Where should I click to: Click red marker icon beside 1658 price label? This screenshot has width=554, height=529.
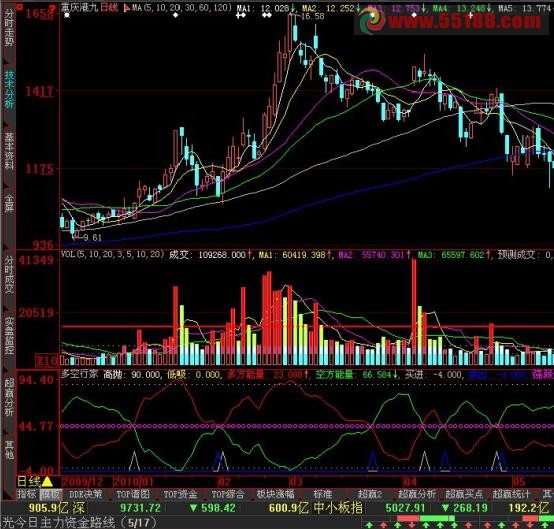[x=52, y=8]
